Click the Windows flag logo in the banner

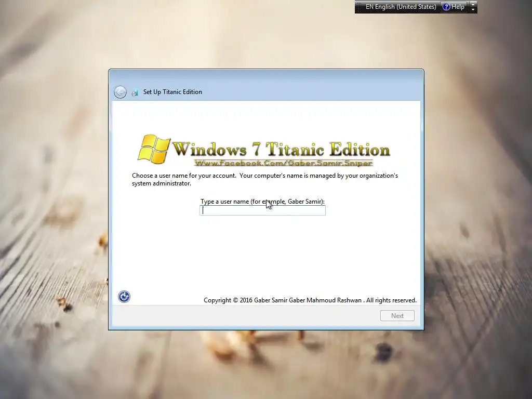click(x=154, y=149)
